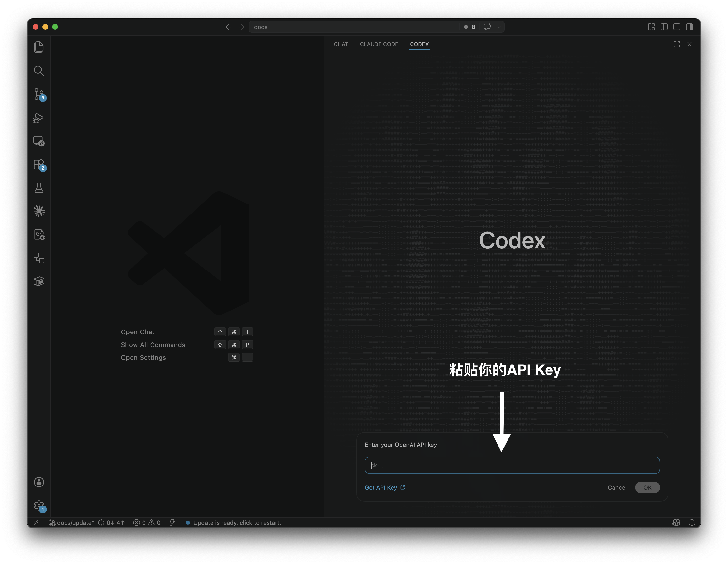Image resolution: width=728 pixels, height=564 pixels.
Task: Open the Explorer view in activity bar
Action: point(39,47)
